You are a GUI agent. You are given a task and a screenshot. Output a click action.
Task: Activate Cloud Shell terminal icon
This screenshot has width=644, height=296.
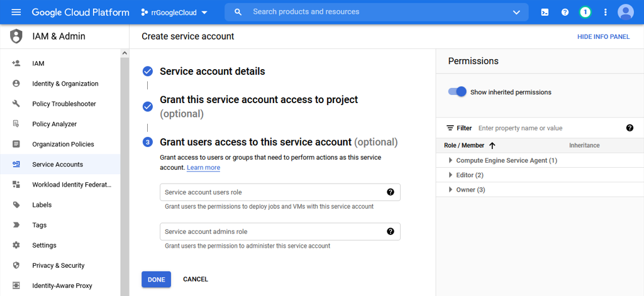(545, 12)
